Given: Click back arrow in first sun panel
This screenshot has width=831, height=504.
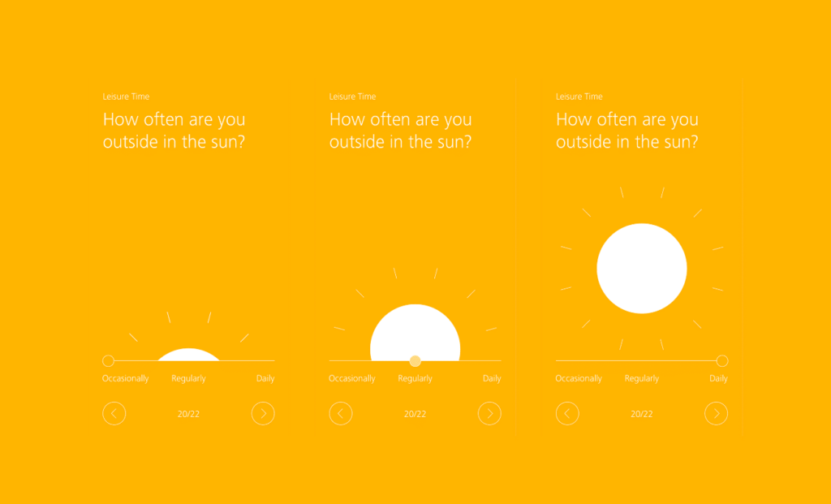Looking at the screenshot, I should (114, 413).
